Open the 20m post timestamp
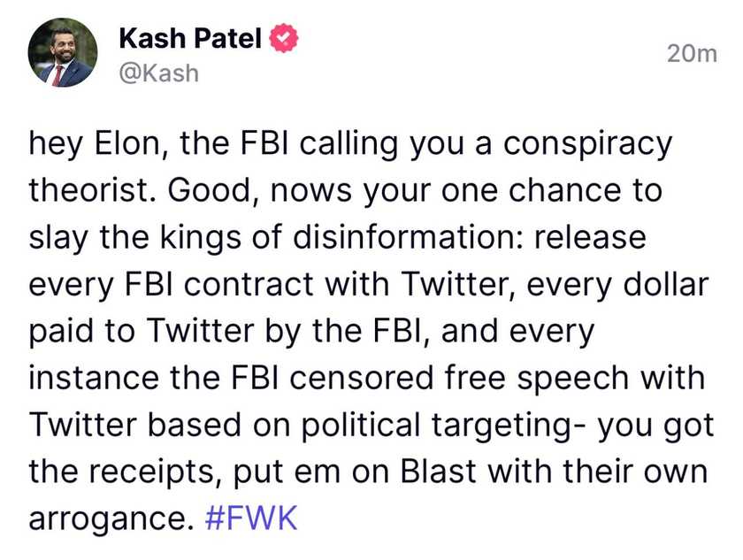The height and width of the screenshot is (560, 743). point(692,54)
